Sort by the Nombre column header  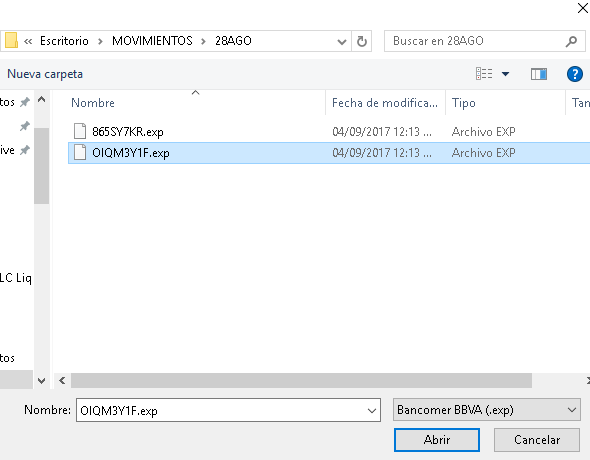coord(93,103)
